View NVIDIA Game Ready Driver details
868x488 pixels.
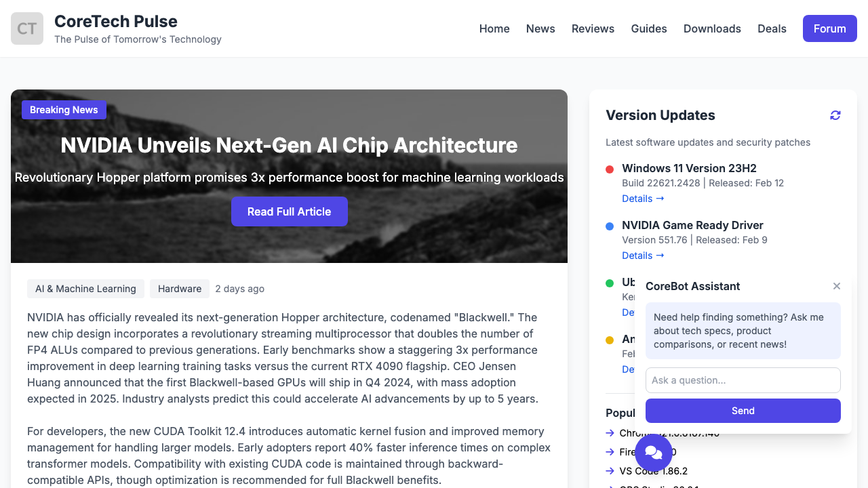pos(643,256)
